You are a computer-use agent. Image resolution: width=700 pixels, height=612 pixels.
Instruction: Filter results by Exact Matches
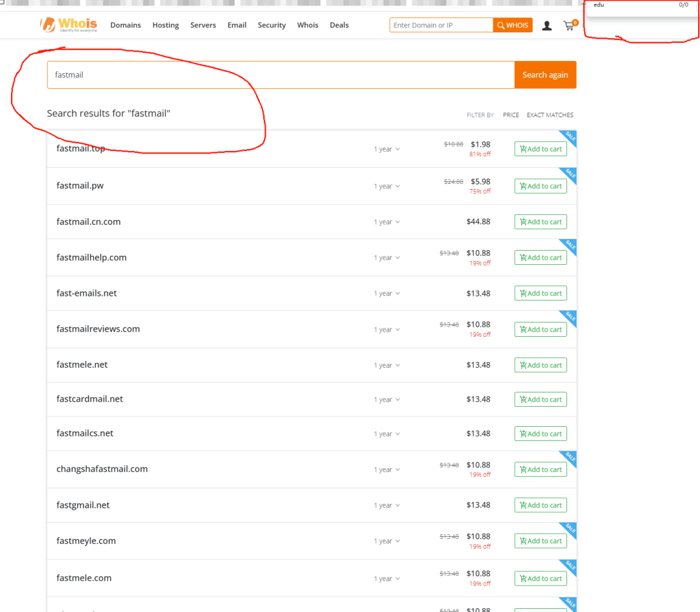click(x=550, y=115)
